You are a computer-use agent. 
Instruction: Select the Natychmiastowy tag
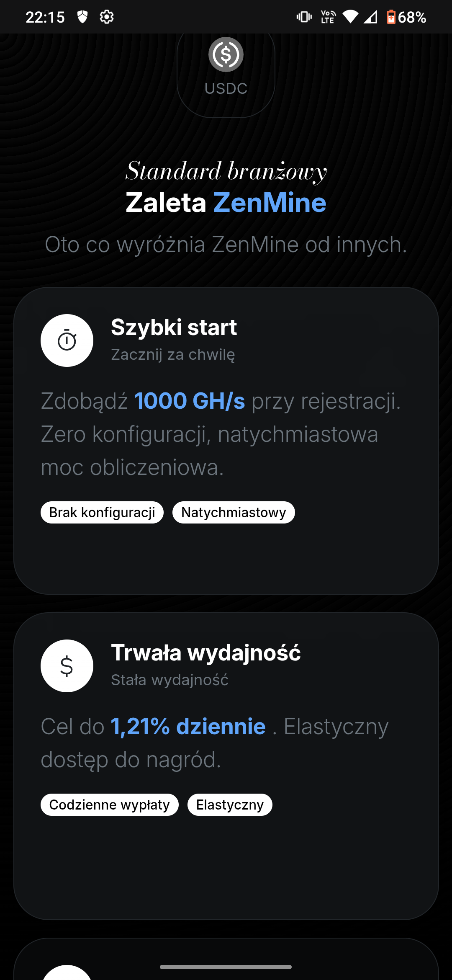[234, 512]
